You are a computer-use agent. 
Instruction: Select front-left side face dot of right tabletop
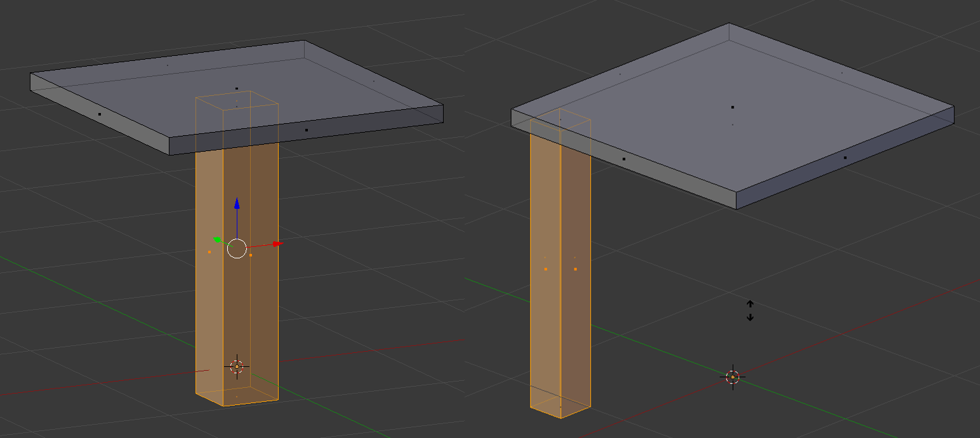click(x=624, y=159)
